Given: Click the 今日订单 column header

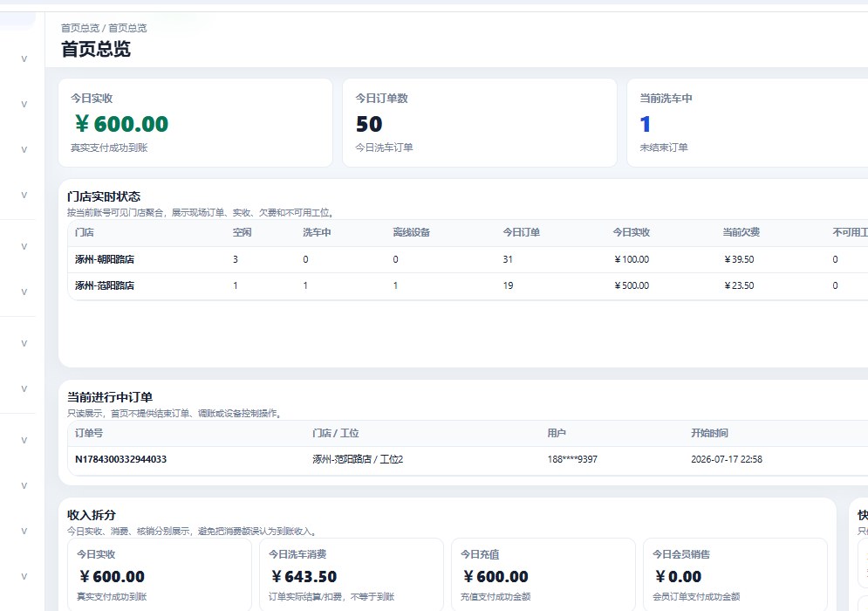Looking at the screenshot, I should coord(521,232).
